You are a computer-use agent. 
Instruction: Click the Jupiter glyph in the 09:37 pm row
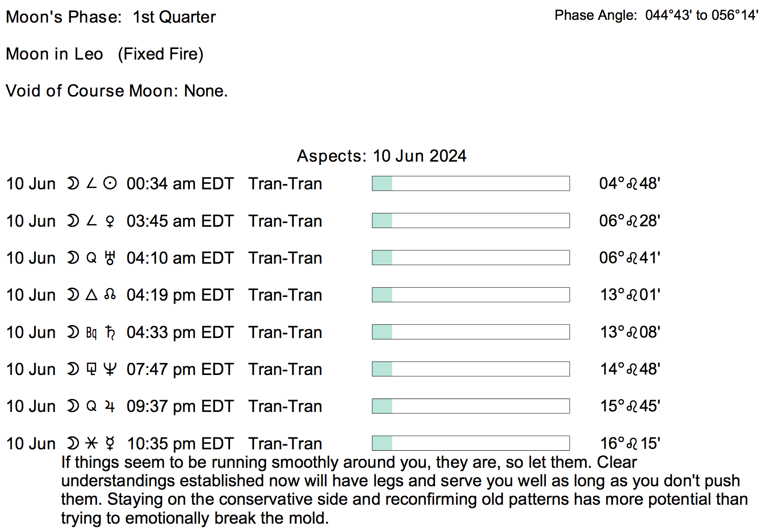point(110,406)
